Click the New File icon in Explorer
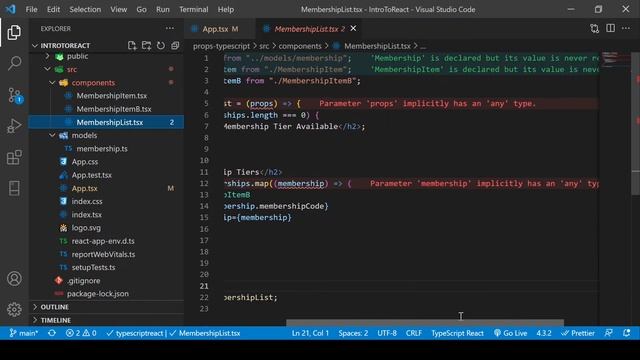 coord(132,45)
